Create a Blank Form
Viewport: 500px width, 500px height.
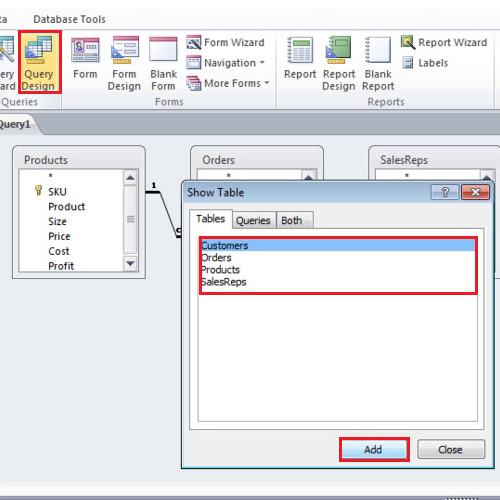tap(163, 63)
